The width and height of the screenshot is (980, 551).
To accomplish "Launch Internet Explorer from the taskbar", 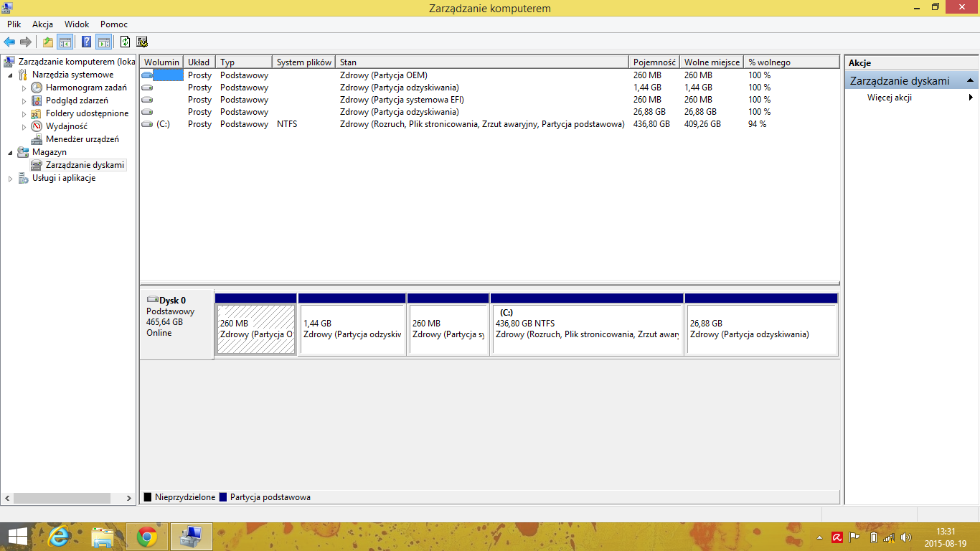I will tap(60, 537).
